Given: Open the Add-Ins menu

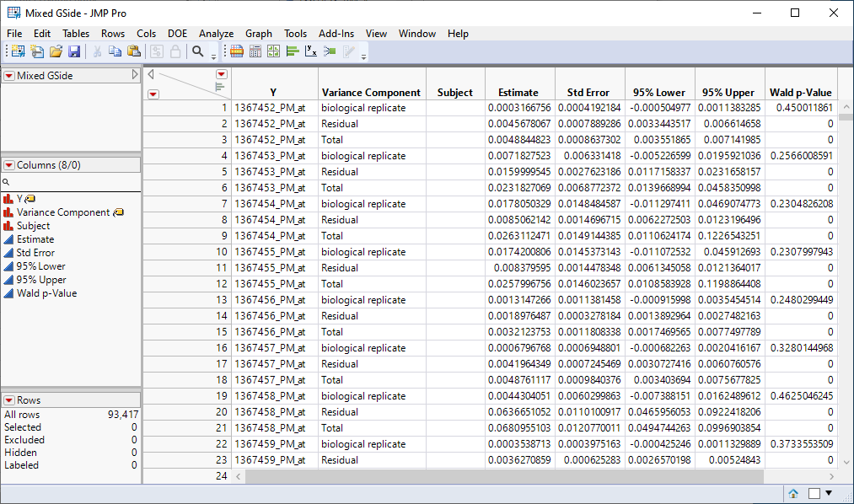Looking at the screenshot, I should pyautogui.click(x=336, y=34).
